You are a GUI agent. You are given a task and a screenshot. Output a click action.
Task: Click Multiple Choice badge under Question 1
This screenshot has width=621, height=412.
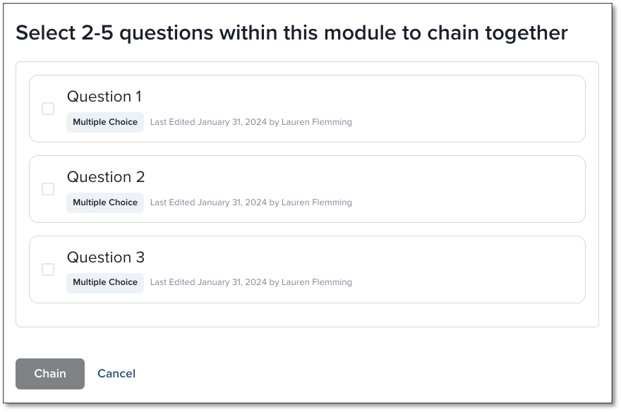tap(105, 122)
